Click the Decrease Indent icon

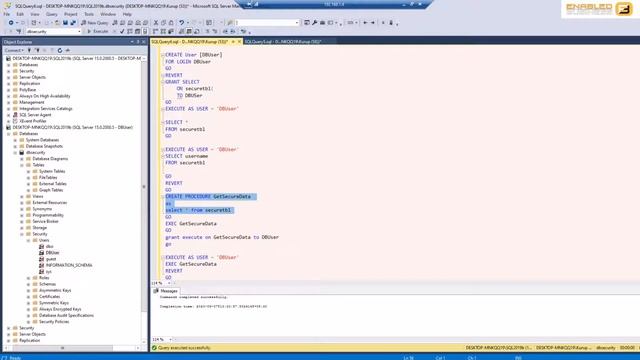coord(225,31)
